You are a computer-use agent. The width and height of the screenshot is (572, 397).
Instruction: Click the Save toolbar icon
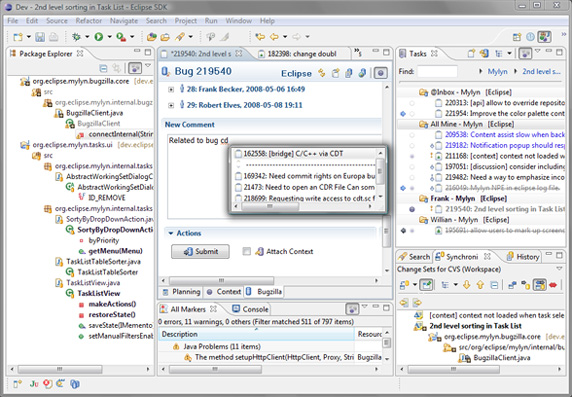(x=40, y=36)
